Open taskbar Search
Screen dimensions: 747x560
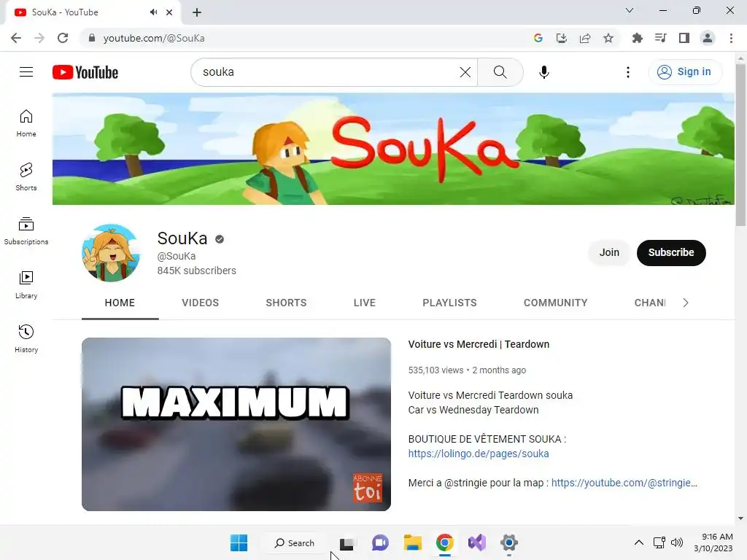(295, 542)
